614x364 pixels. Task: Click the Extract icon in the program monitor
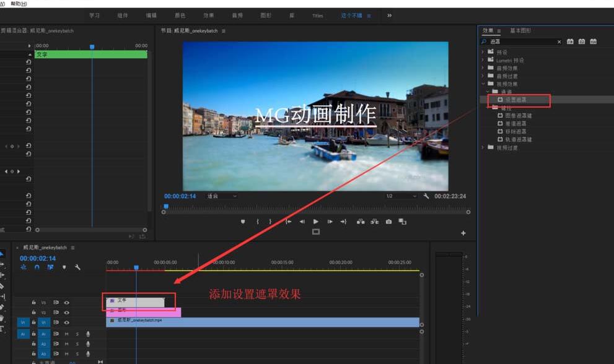375,221
